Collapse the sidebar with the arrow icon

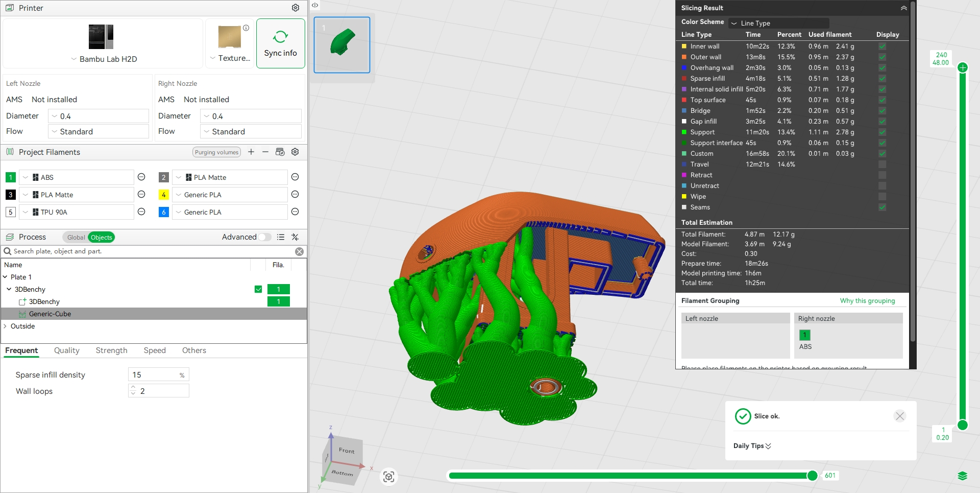pyautogui.click(x=315, y=5)
